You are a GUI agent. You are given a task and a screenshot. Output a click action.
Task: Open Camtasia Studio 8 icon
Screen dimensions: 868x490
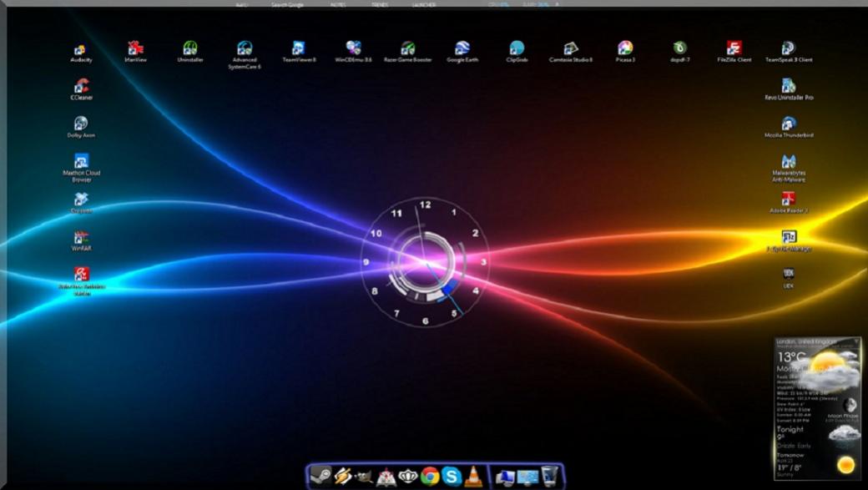[571, 49]
